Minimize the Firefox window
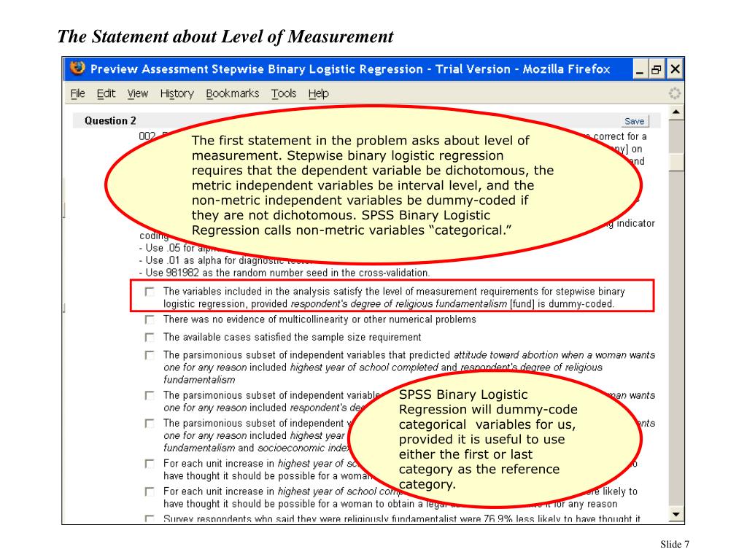 tap(640, 69)
